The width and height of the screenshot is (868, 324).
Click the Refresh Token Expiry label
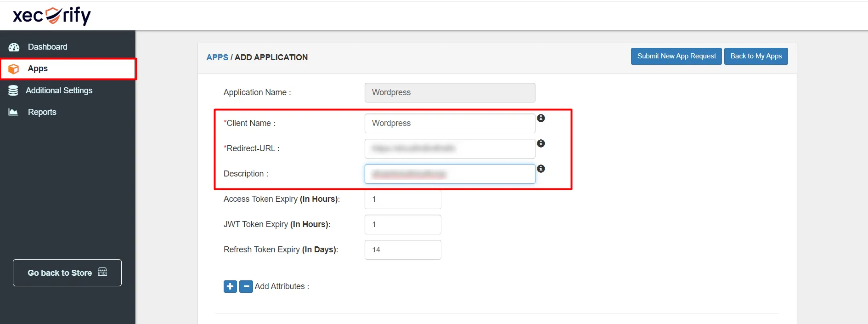coord(281,250)
